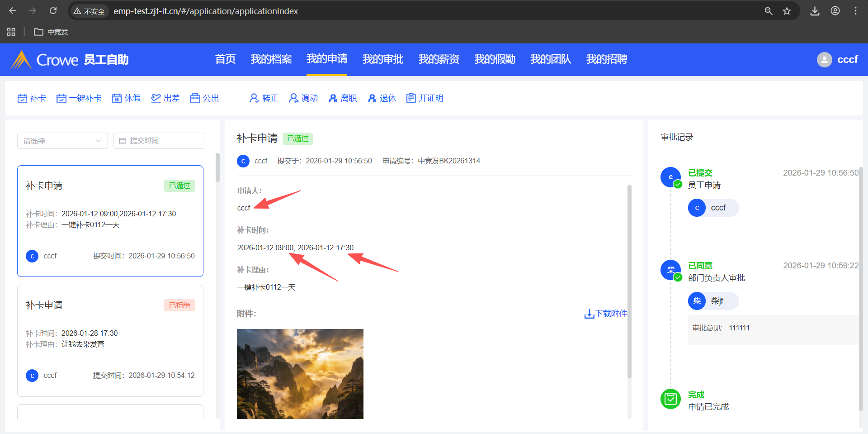Go to 我的审批 tab

383,59
